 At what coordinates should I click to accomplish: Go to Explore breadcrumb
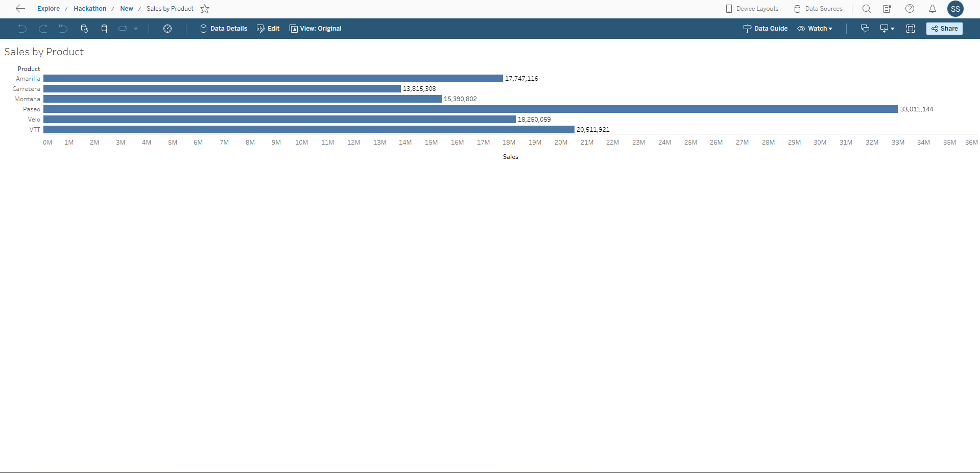[x=49, y=9]
